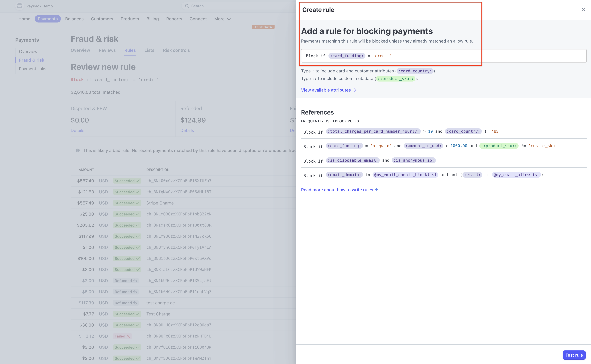Click Succeeded badge on $203.62 payment

pos(127,225)
